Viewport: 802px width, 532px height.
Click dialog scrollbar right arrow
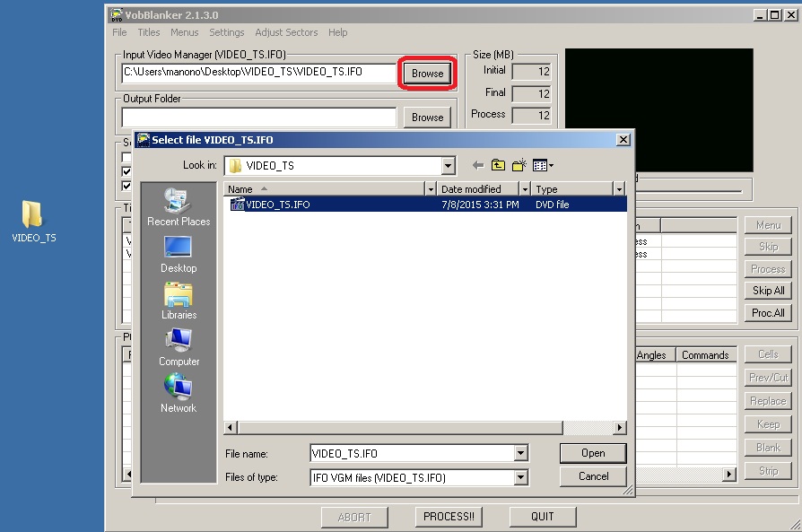click(x=620, y=427)
